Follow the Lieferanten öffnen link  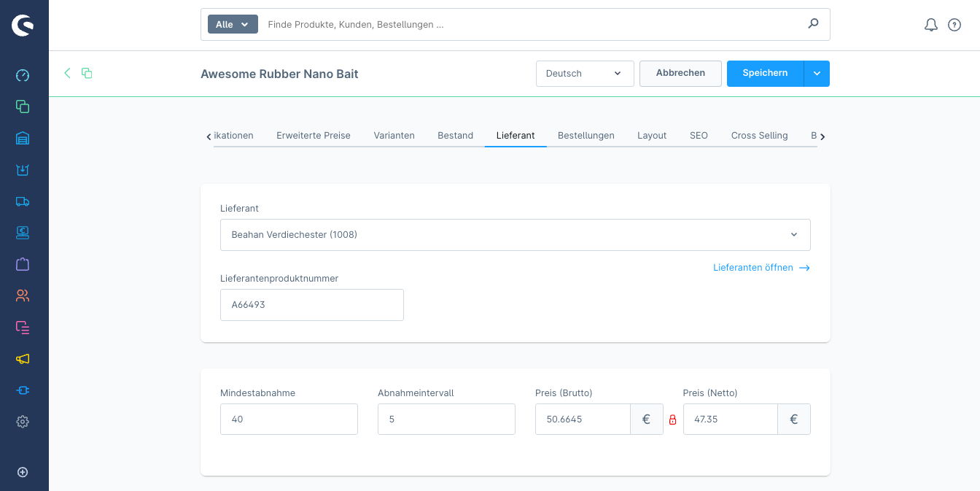[753, 267]
